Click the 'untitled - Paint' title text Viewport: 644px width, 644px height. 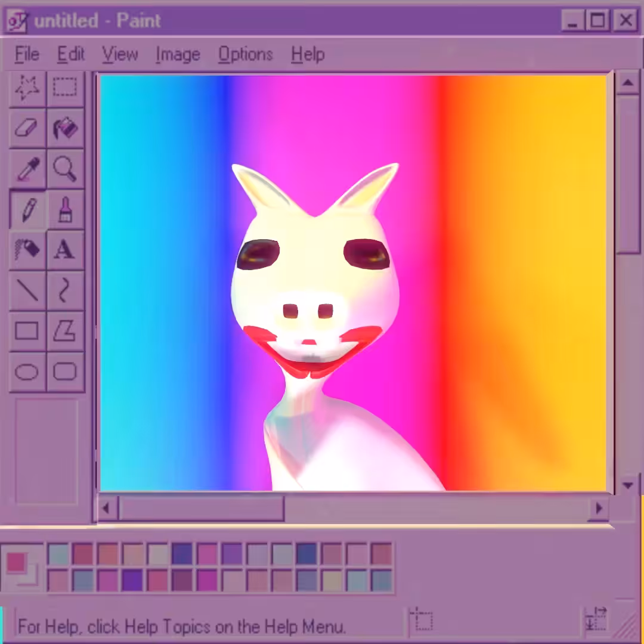97,20
